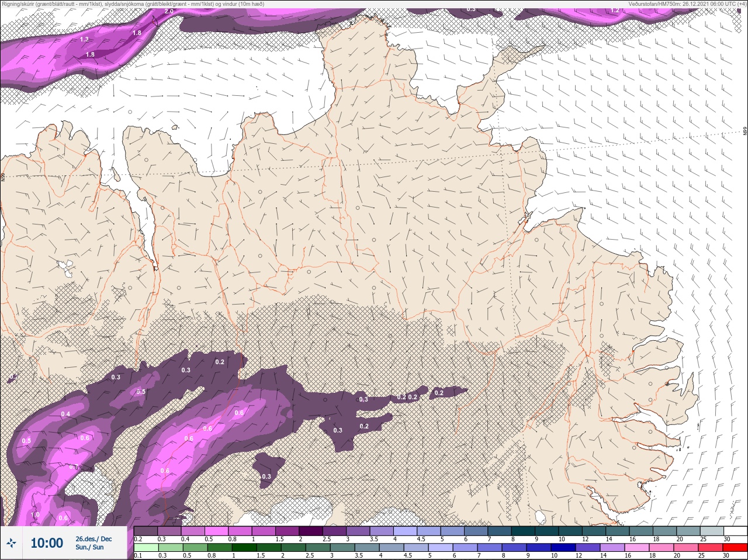The height and width of the screenshot is (560, 748).
Task: Select lavender snow-scale swatch between 4 and 4.5
Action: (x=406, y=531)
